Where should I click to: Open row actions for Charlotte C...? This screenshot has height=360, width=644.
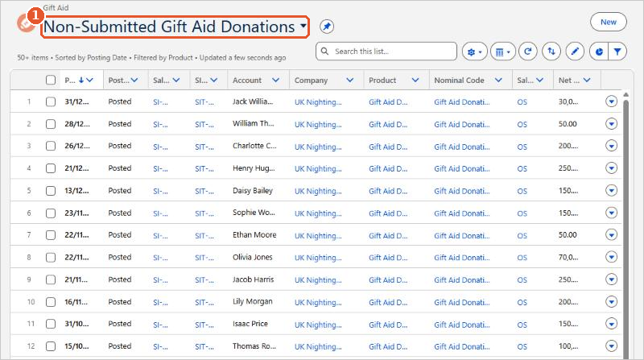[611, 146]
